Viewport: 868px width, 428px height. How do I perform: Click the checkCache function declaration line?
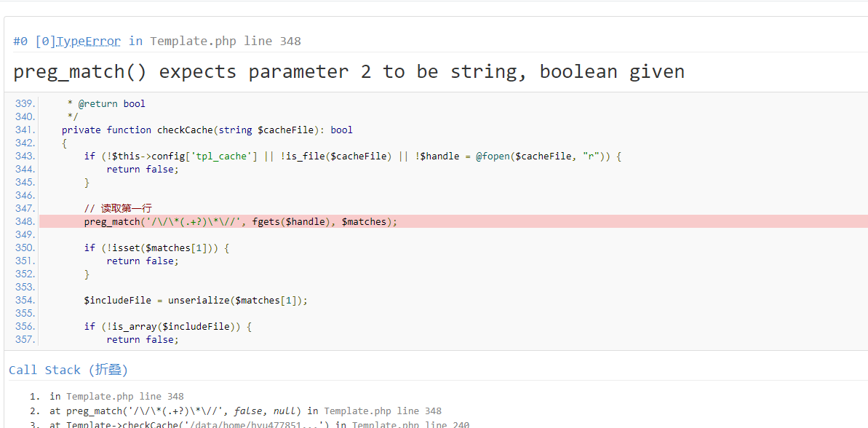pos(207,130)
